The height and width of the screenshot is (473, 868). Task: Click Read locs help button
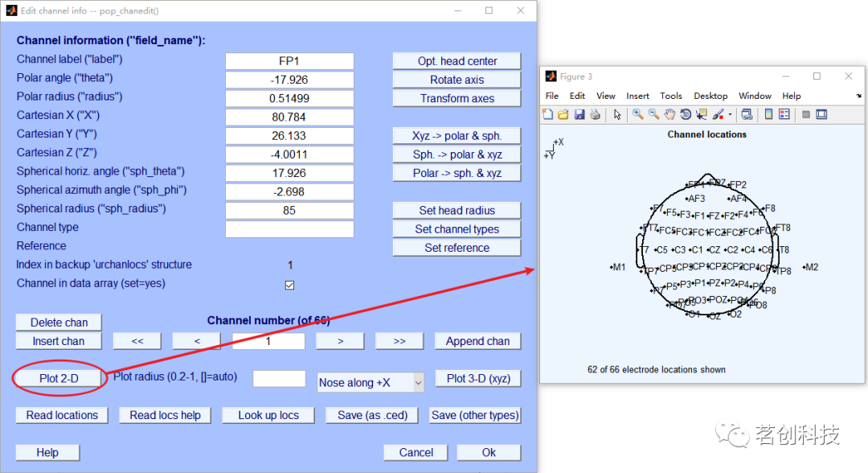click(x=165, y=415)
